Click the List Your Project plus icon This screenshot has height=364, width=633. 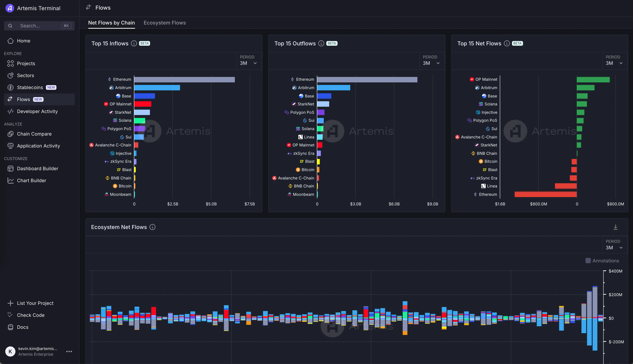click(10, 303)
